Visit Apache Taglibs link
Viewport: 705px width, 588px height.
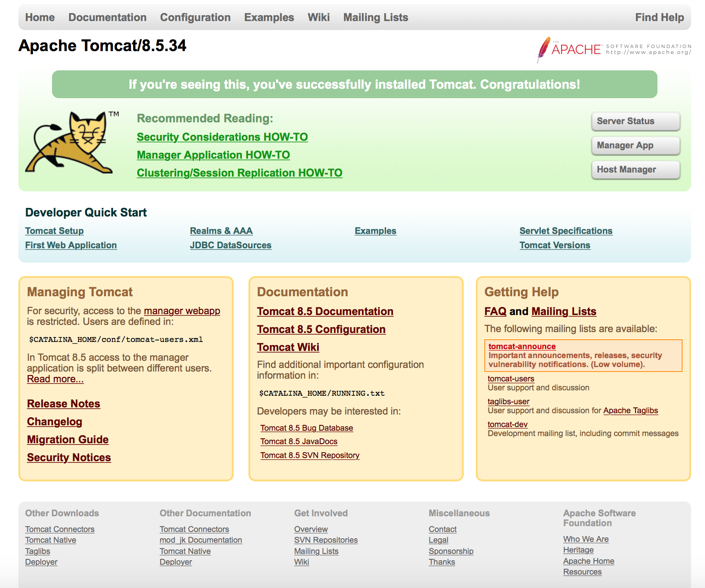click(631, 411)
